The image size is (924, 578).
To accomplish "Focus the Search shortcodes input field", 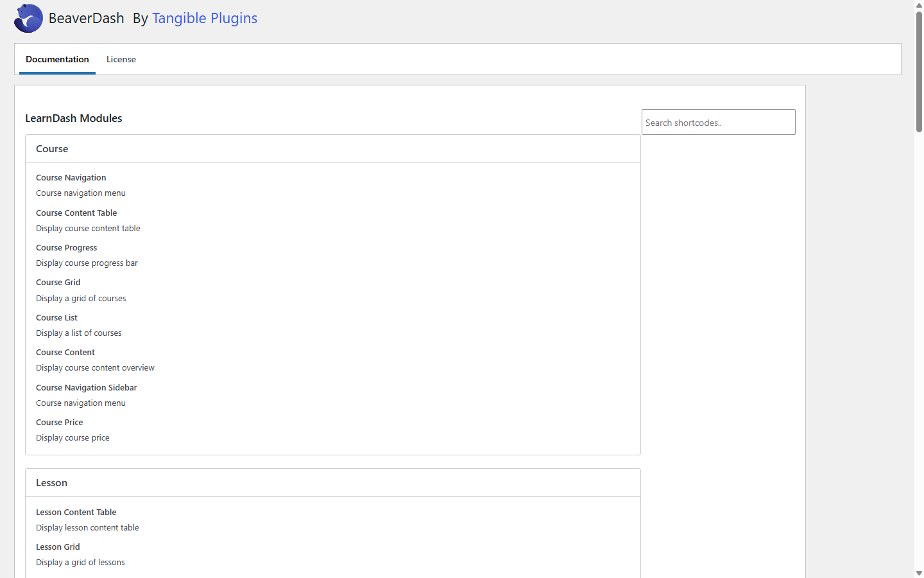I will click(x=718, y=122).
